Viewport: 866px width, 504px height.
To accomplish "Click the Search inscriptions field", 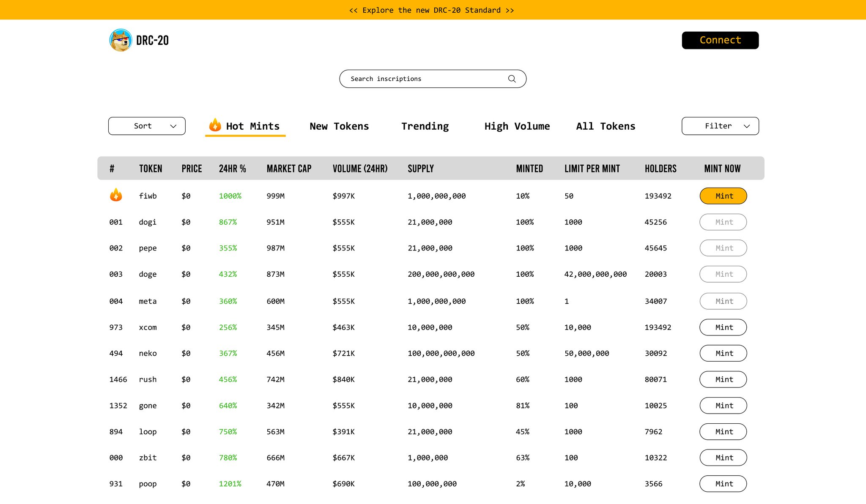I will tap(423, 79).
